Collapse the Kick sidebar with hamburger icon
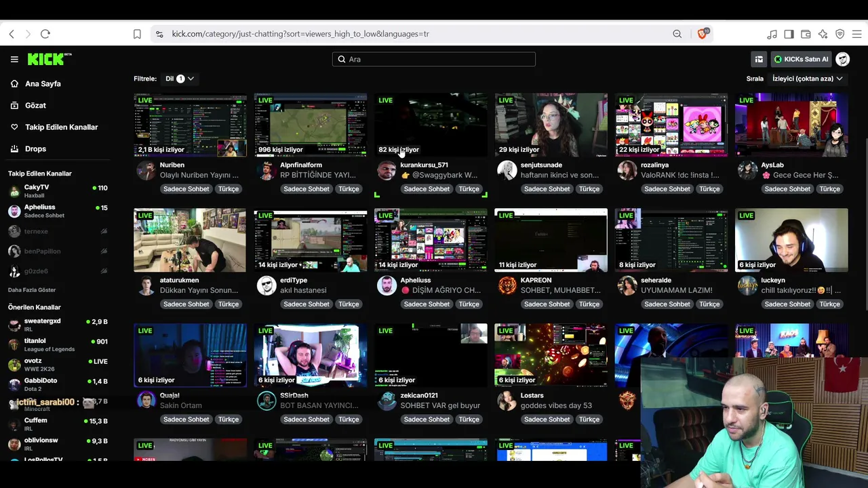 pos(14,59)
